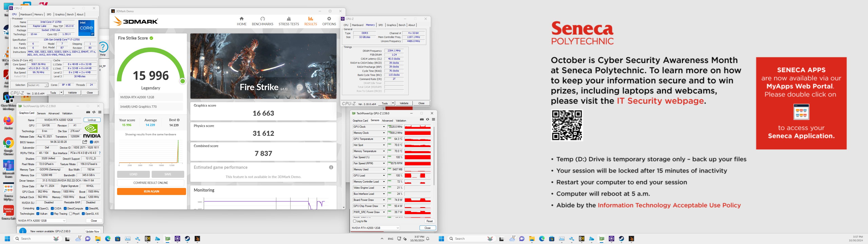Click COMPARE RESULT ONLINE button
Image resolution: width=868 pixels, height=244 pixels.
pos(151,183)
